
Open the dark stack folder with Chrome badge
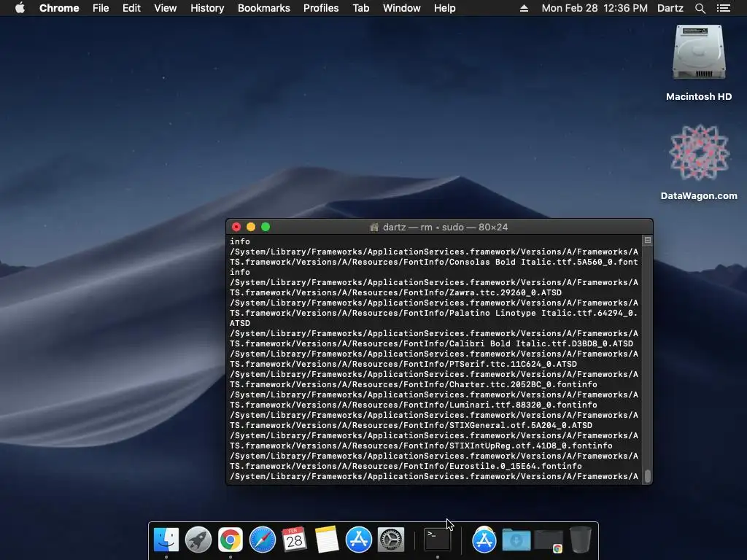click(549, 540)
